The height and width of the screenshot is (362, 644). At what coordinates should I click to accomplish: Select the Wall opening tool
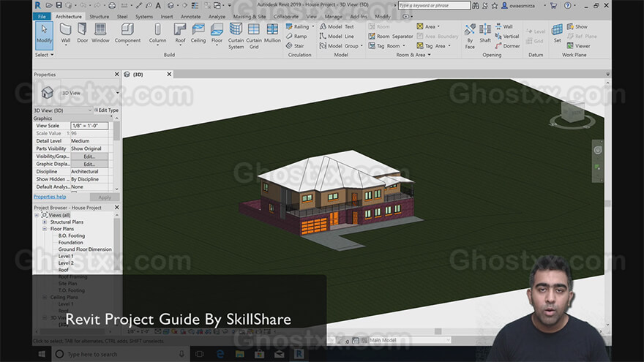pos(504,26)
